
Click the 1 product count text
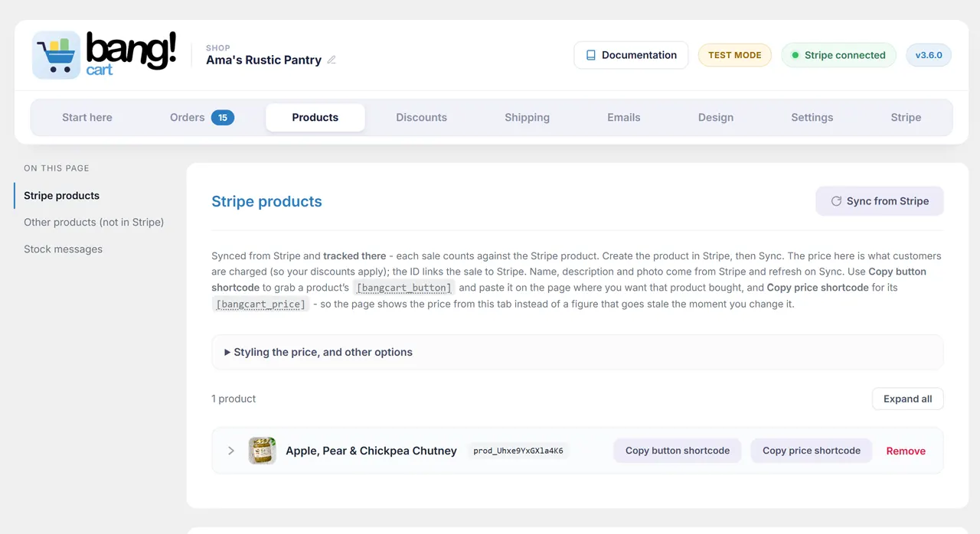(234, 399)
